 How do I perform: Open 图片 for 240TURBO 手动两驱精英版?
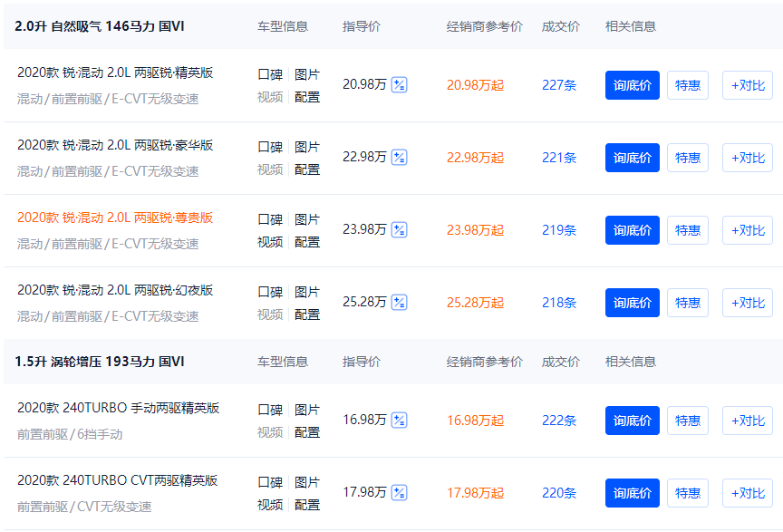pyautogui.click(x=307, y=410)
